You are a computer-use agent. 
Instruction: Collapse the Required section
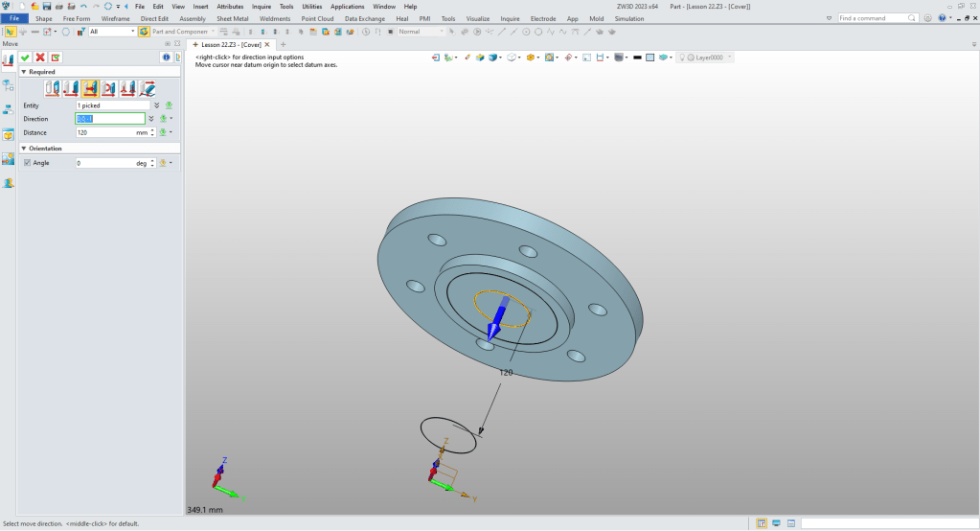[24, 72]
